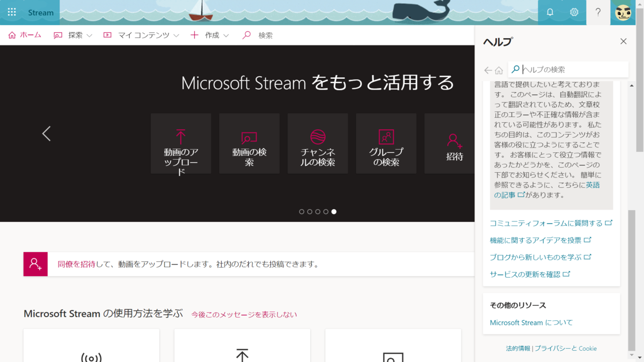Open プライバシーと Cookie link
This screenshot has width=644, height=362.
tap(566, 349)
